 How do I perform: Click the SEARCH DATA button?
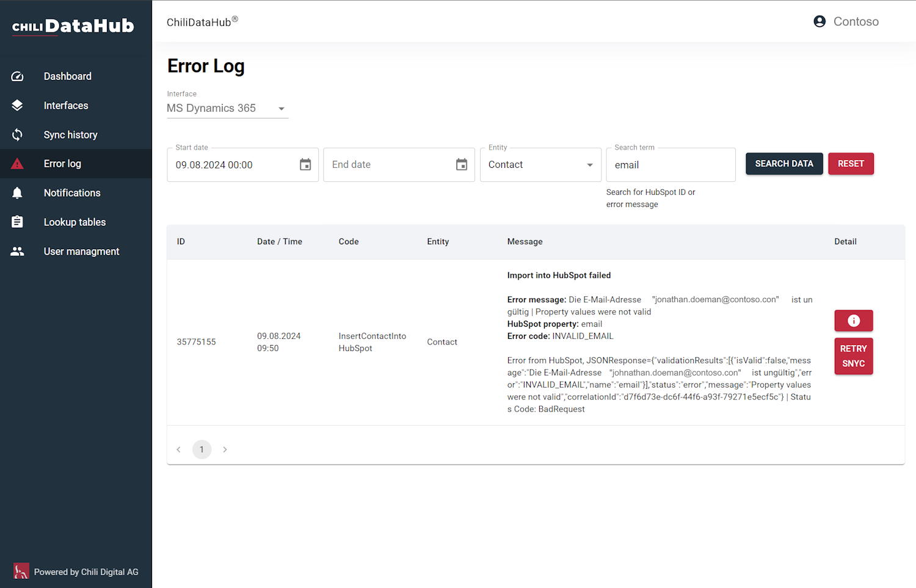784,164
